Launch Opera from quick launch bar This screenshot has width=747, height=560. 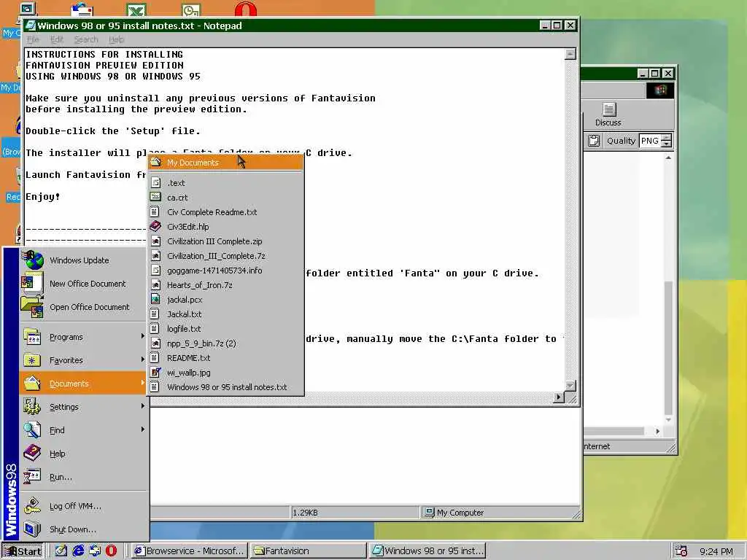pos(111,551)
